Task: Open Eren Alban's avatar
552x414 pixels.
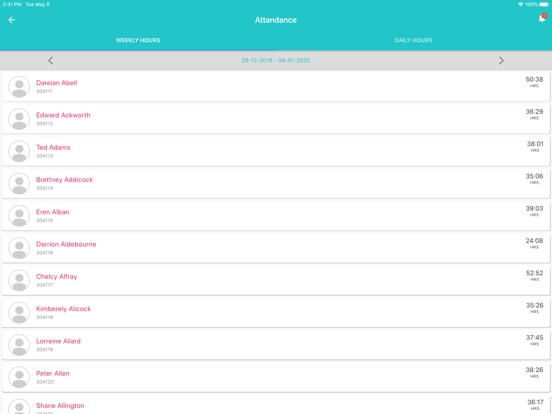Action: tap(19, 216)
